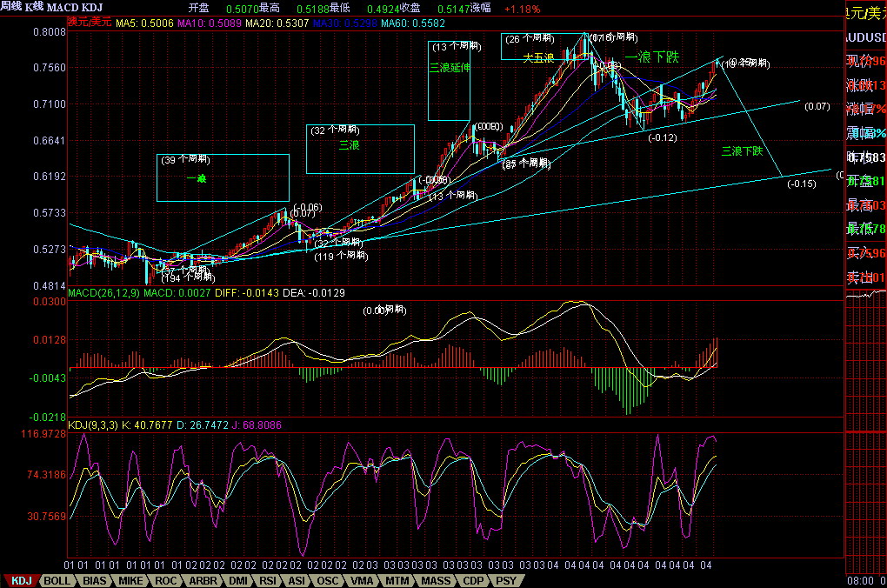This screenshot has width=887, height=588.
Task: Switch to the KDJ indicator tab
Action: coord(22,581)
